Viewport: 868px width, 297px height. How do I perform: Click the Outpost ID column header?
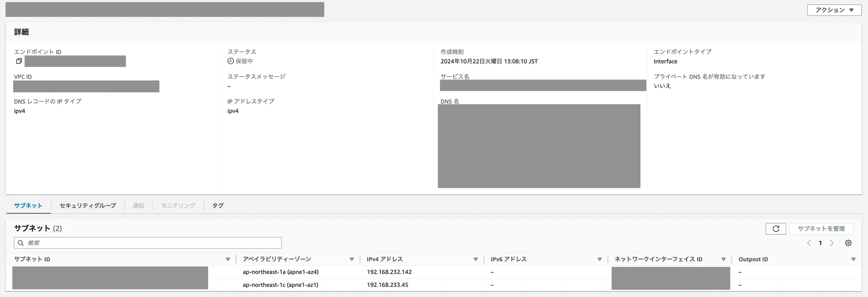(753, 259)
